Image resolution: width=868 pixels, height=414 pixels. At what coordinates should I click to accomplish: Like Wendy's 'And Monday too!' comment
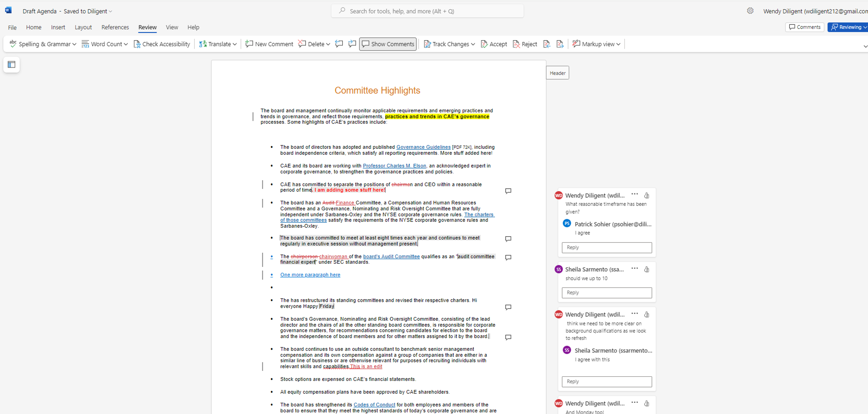click(x=647, y=403)
